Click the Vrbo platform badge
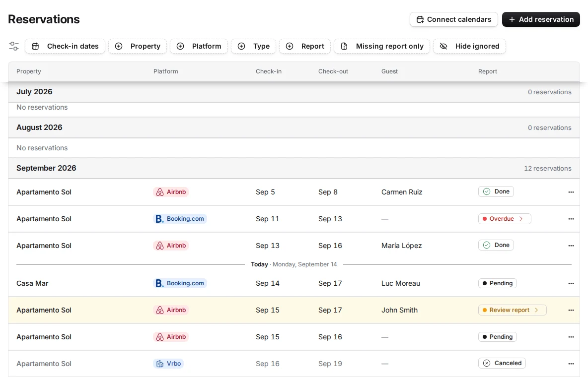Image resolution: width=588 pixels, height=377 pixels. click(x=168, y=364)
